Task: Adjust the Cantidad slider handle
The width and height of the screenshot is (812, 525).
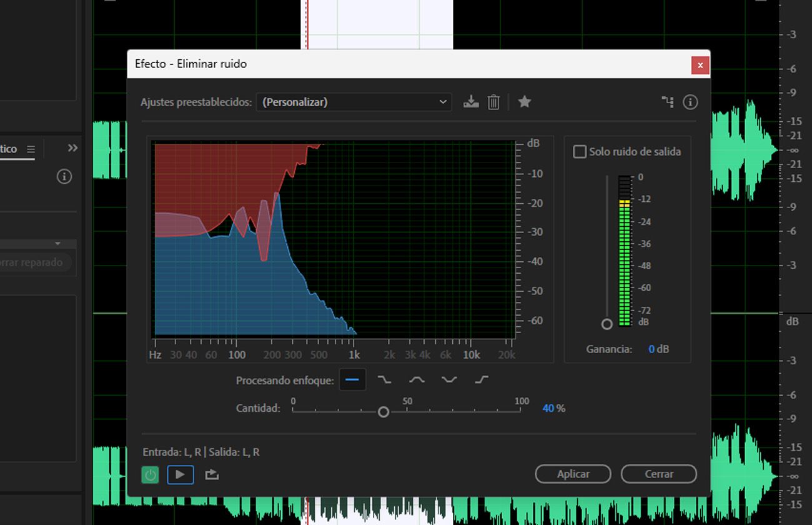Action: [384, 411]
